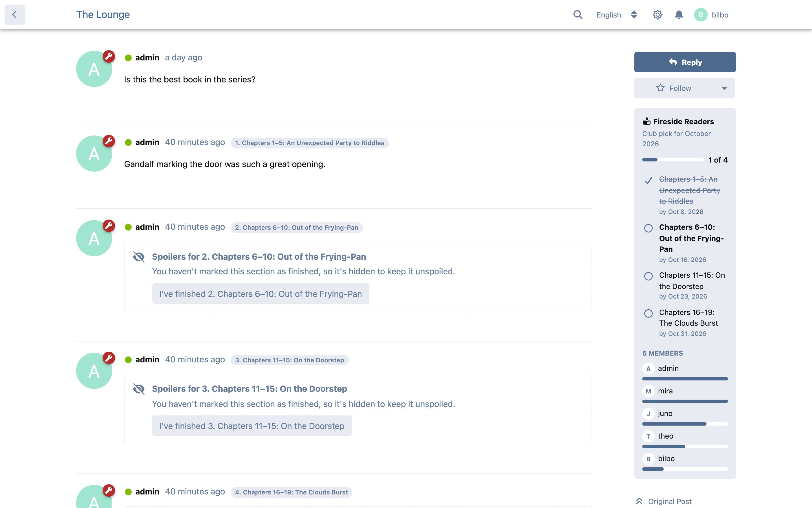
Task: Click the 1 of 4 reading progress bar
Action: pyautogui.click(x=673, y=160)
